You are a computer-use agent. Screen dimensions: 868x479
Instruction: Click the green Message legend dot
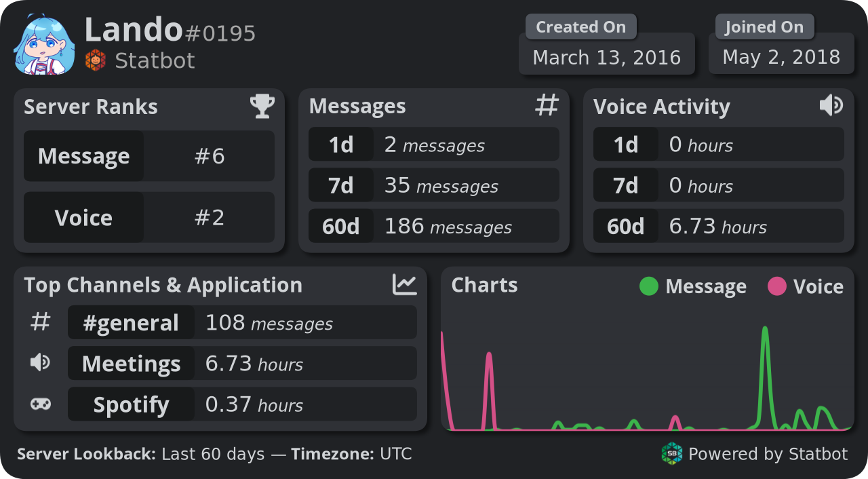coord(649,286)
